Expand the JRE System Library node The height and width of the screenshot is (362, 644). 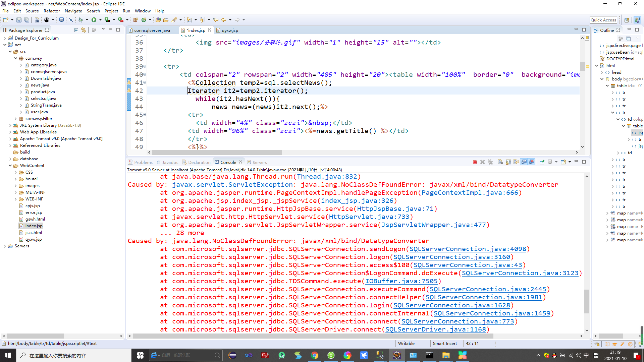coord(10,125)
